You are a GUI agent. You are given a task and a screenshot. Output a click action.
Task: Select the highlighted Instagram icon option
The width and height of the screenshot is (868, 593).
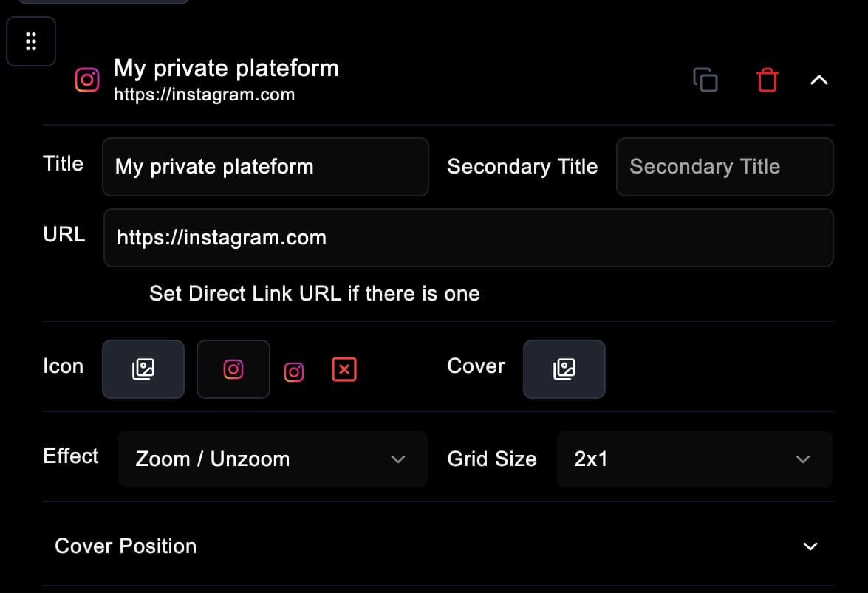pos(233,369)
